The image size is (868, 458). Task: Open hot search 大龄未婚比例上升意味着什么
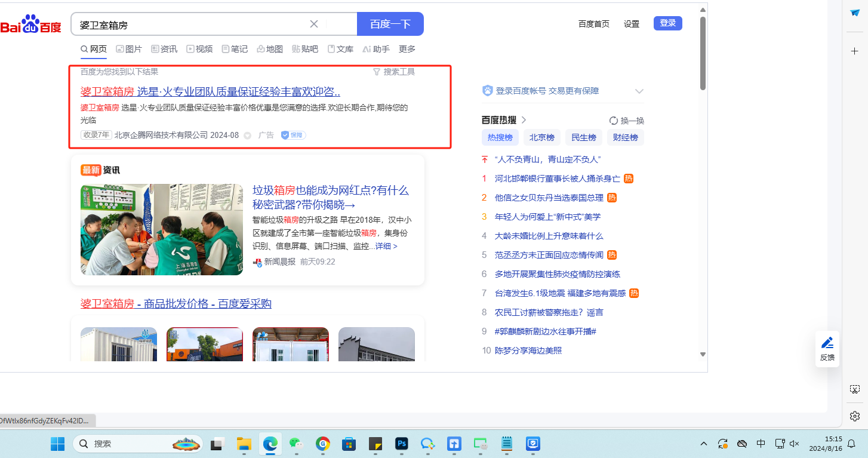[549, 236]
